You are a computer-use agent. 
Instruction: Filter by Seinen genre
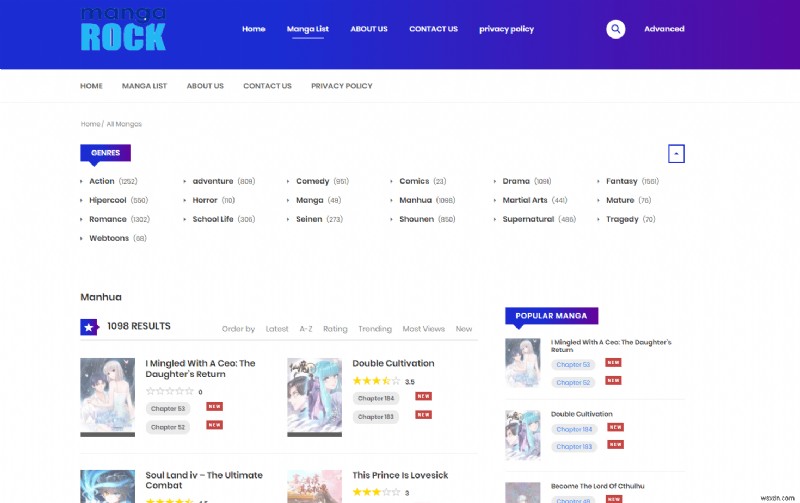point(309,219)
